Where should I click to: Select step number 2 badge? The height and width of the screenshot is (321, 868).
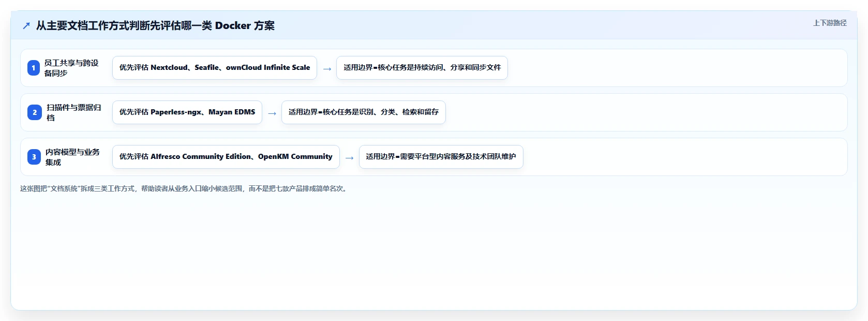pyautogui.click(x=35, y=112)
